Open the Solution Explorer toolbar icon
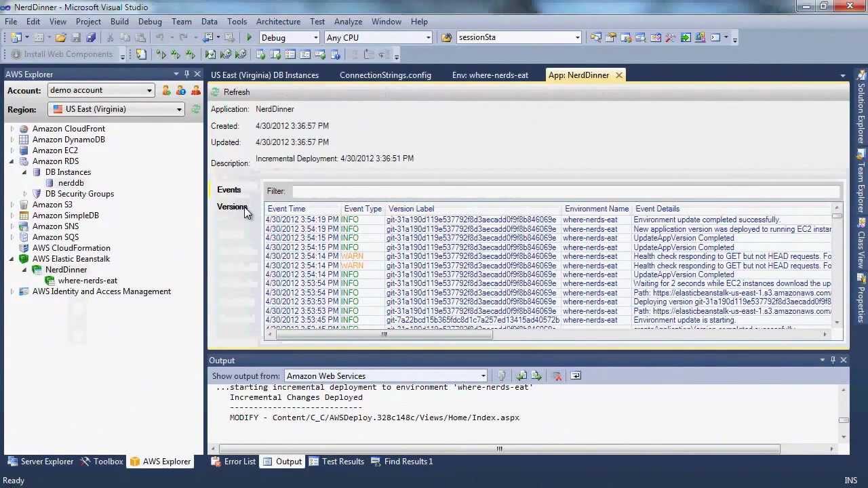 tap(595, 38)
